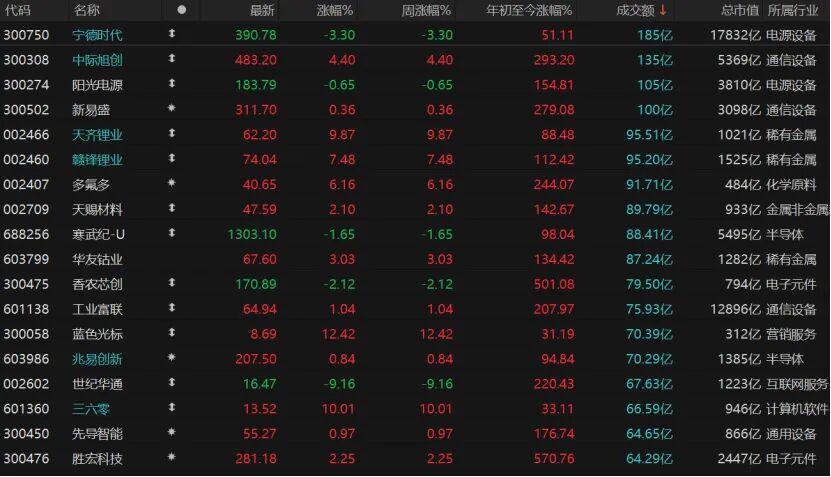Click the 周涨幅% column header
This screenshot has height=477, width=831.
(x=427, y=10)
